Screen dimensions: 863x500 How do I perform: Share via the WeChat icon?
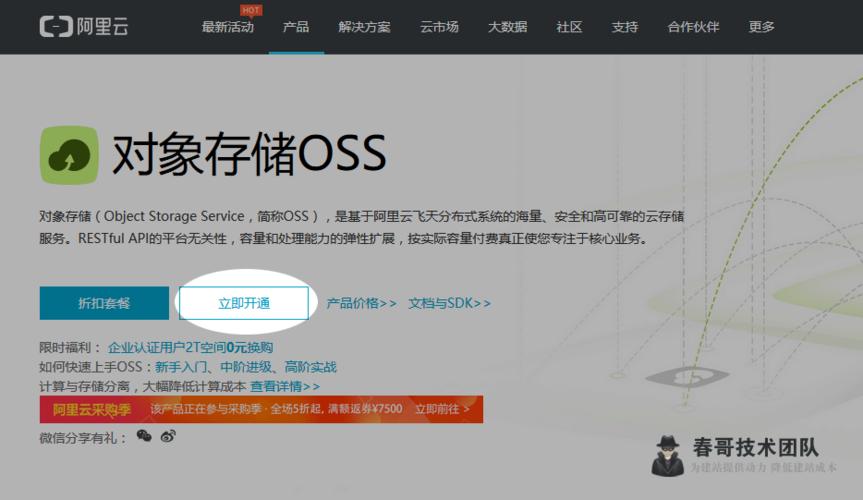(144, 436)
